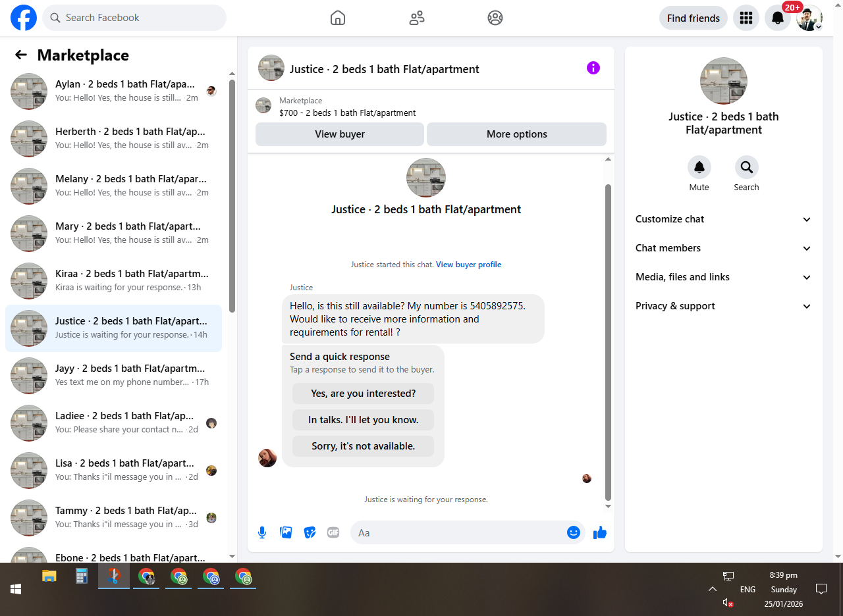The width and height of the screenshot is (843, 616).
Task: Open the taskbar volume muted icon
Action: 728,602
